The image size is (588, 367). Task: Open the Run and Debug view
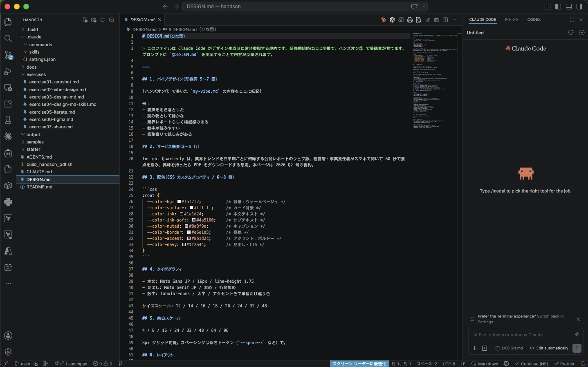pyautogui.click(x=8, y=71)
